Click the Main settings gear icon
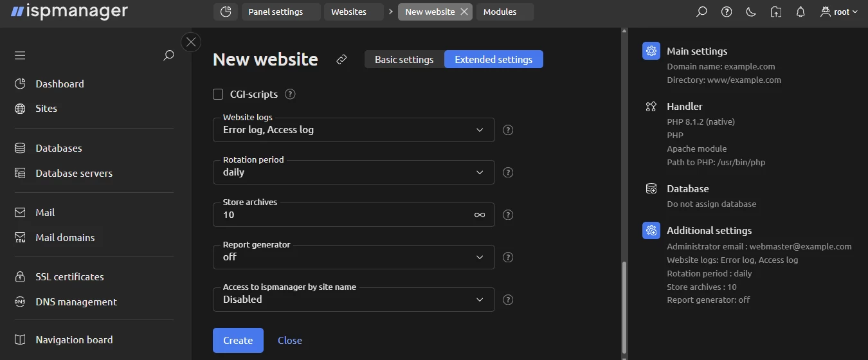This screenshot has height=360, width=868. coord(651,51)
